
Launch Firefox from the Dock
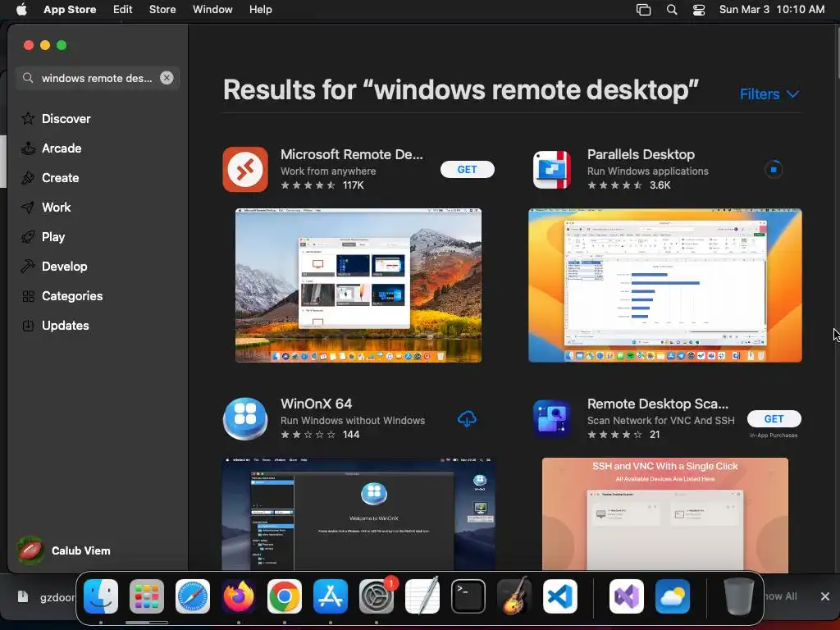tap(239, 596)
